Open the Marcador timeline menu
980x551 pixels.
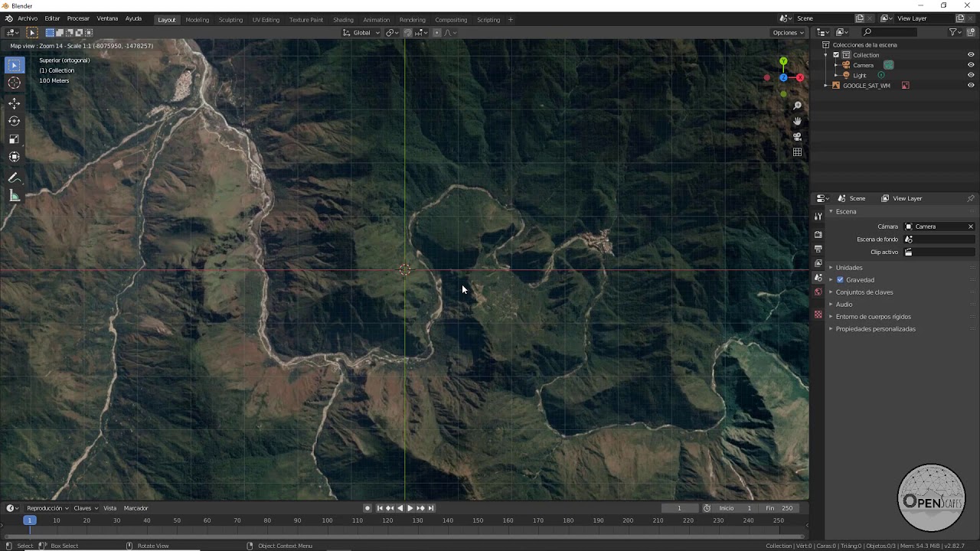[136, 508]
